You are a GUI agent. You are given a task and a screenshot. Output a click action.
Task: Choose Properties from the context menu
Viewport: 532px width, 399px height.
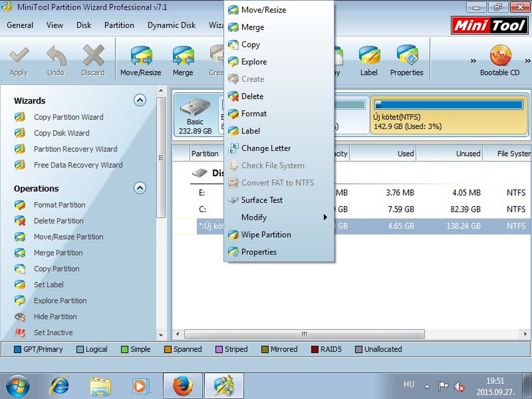(x=279, y=252)
